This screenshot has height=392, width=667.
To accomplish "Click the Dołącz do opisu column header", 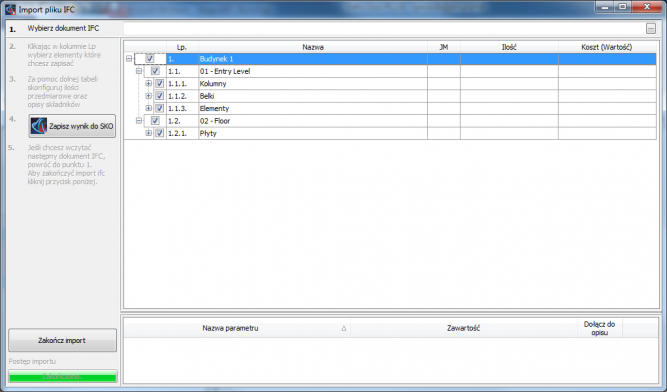I will pos(599,328).
